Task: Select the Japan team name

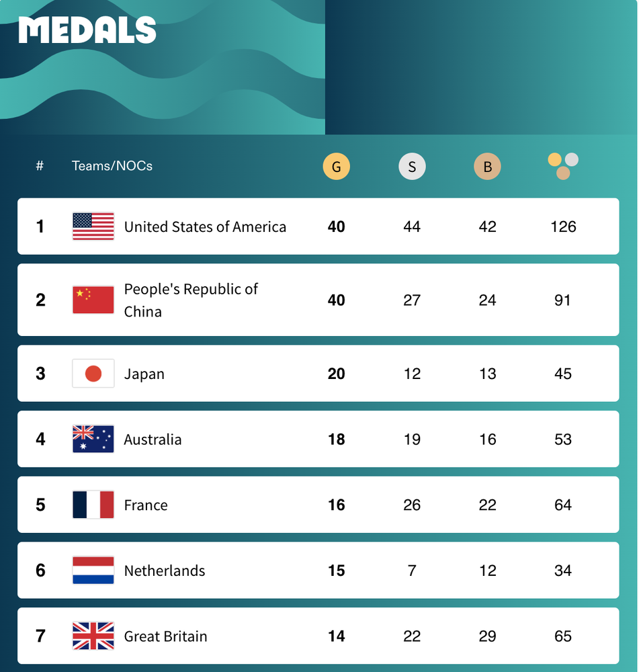Action: click(x=144, y=374)
